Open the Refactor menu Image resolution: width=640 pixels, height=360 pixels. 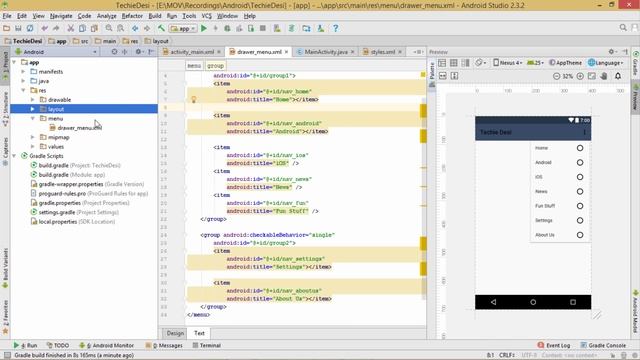pyautogui.click(x=132, y=16)
